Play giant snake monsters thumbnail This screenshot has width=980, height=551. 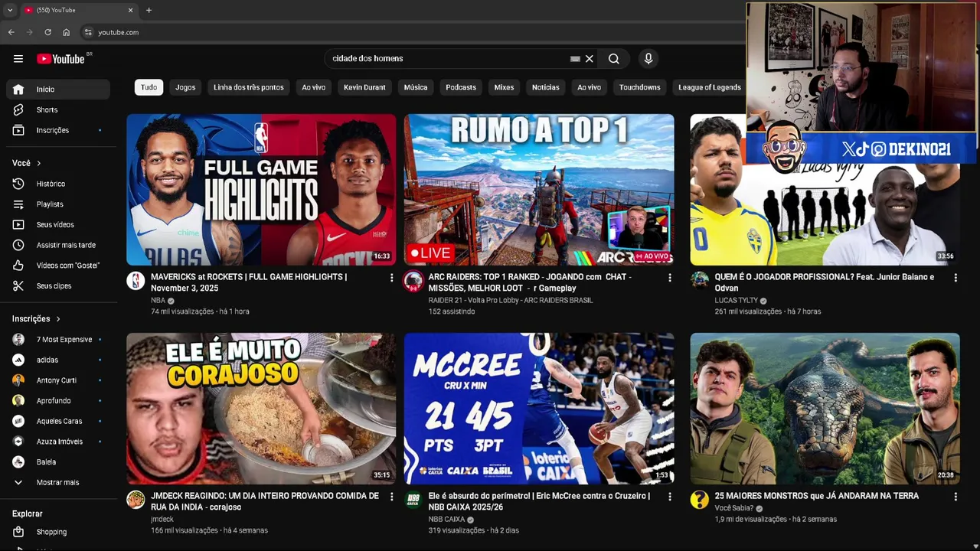[x=825, y=409]
